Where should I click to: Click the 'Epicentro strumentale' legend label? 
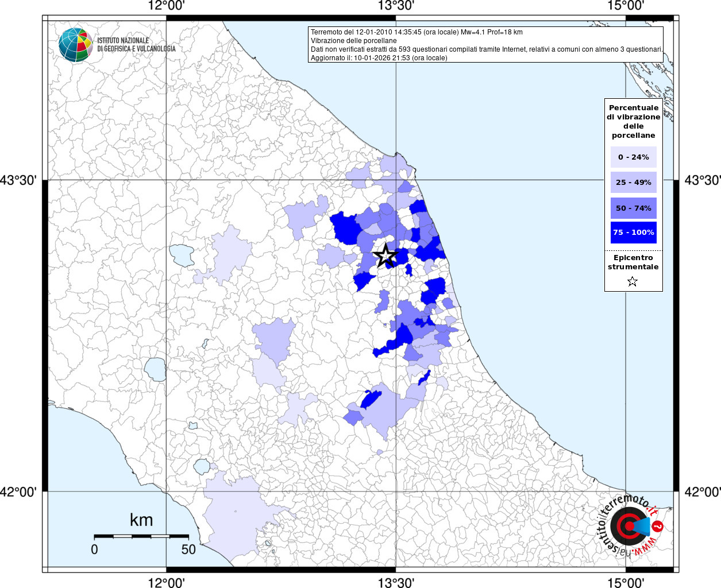pyautogui.click(x=633, y=262)
